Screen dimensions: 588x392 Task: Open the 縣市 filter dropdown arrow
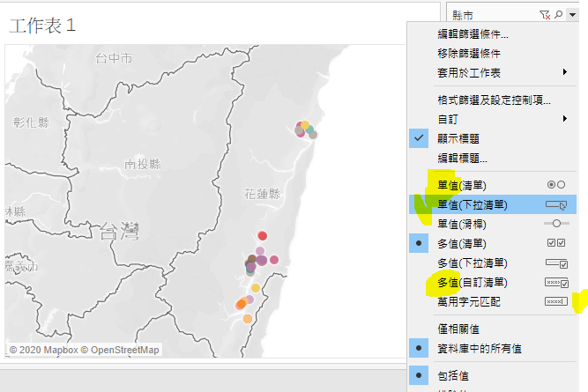coord(572,15)
